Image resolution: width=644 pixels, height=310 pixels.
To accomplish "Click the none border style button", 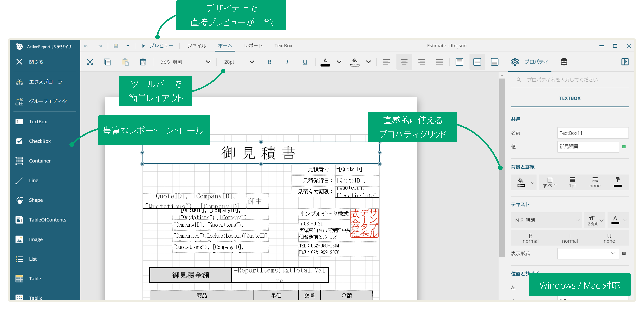I will pos(595,183).
